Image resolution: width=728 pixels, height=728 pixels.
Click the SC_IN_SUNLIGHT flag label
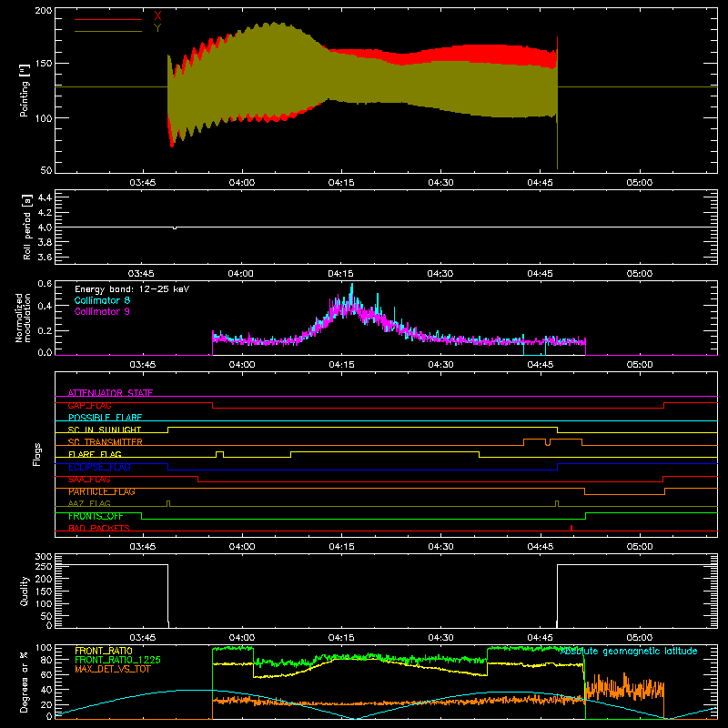click(105, 430)
